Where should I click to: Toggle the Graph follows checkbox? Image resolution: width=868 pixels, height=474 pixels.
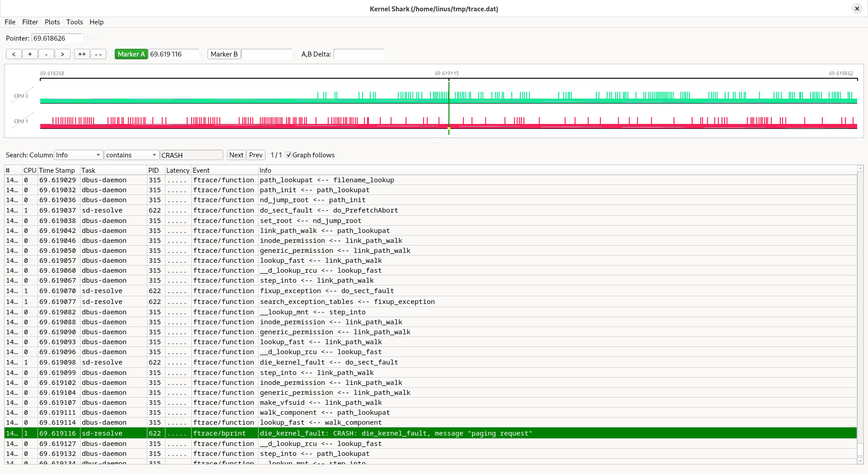point(289,155)
